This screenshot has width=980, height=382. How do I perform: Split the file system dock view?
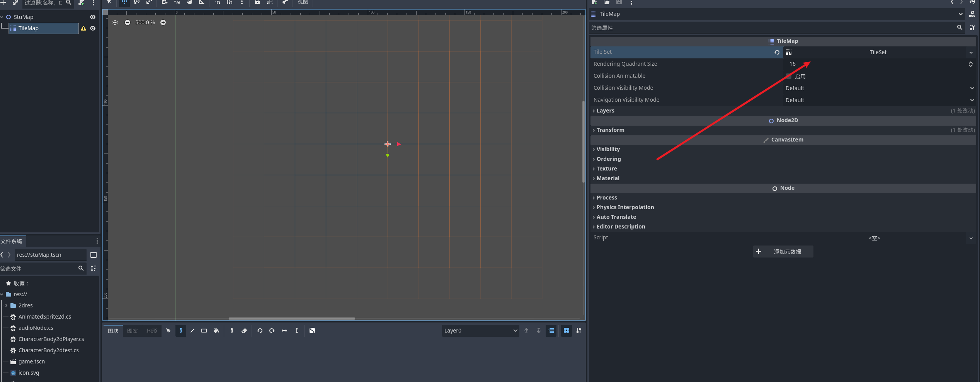coord(94,255)
